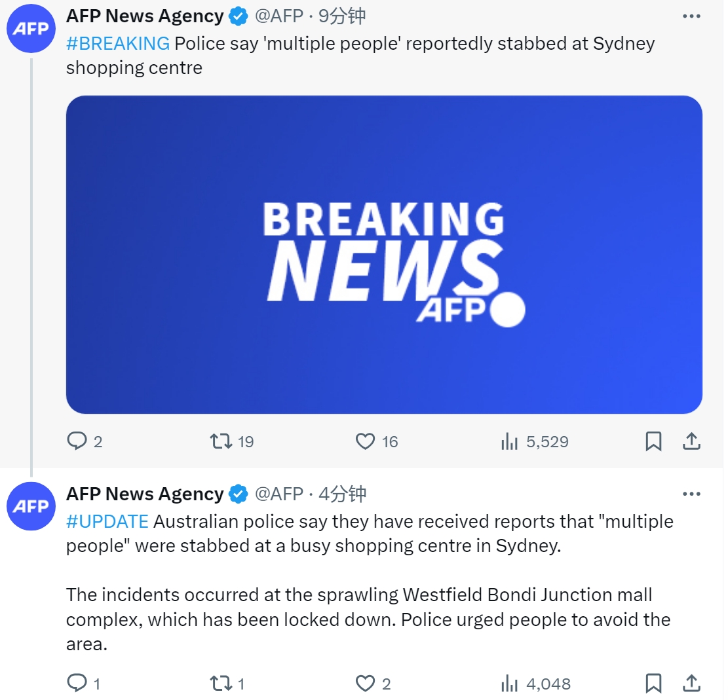Viewport: 728px width, 700px height.
Task: Open the #BREAKING hashtag link
Action: point(118,44)
